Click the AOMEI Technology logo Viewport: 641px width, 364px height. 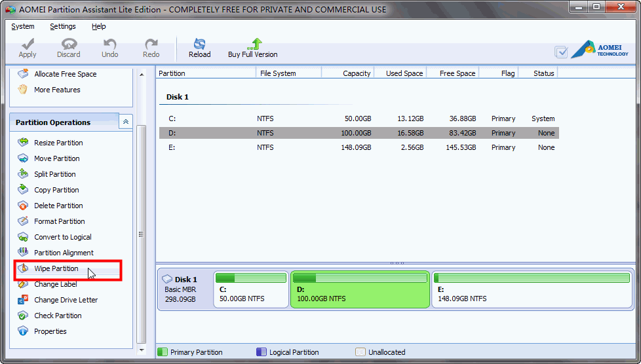[600, 50]
